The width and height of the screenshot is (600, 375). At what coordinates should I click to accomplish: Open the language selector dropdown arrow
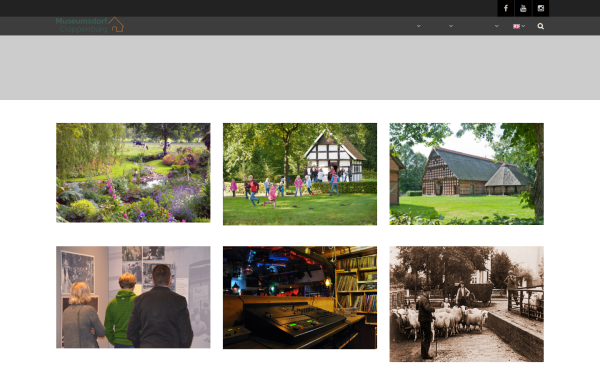[x=523, y=26]
